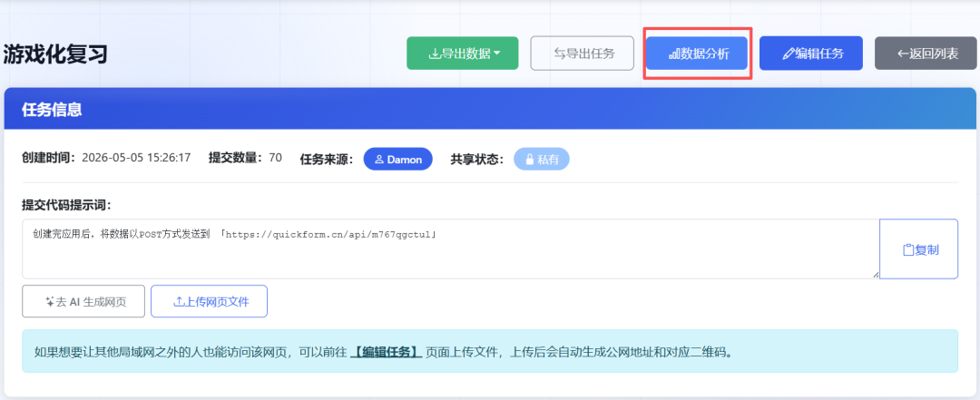The height and width of the screenshot is (400, 980).
Task: Click the 创建时间 label
Action: [x=49, y=158]
